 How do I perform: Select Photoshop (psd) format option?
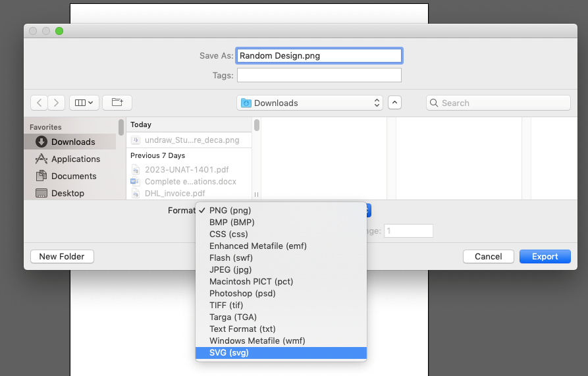[x=242, y=293]
